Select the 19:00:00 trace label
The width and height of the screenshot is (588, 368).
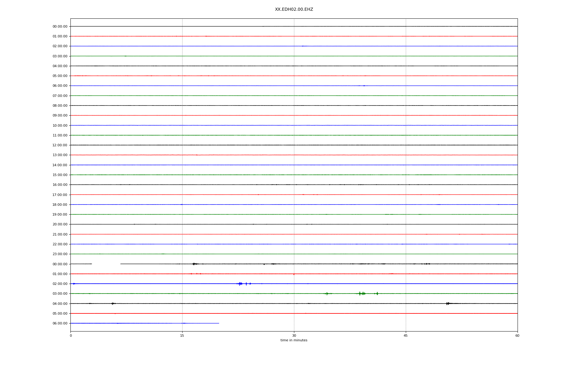[60, 215]
